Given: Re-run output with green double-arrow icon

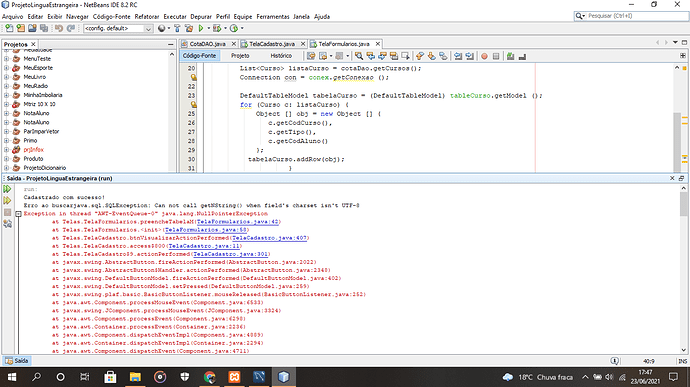Looking at the screenshot, I should coord(7,189).
